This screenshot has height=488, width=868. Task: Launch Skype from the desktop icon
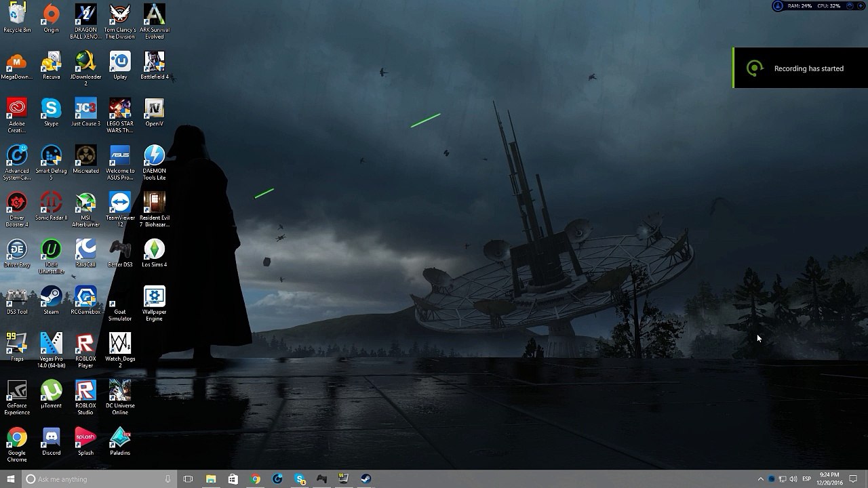(x=51, y=113)
